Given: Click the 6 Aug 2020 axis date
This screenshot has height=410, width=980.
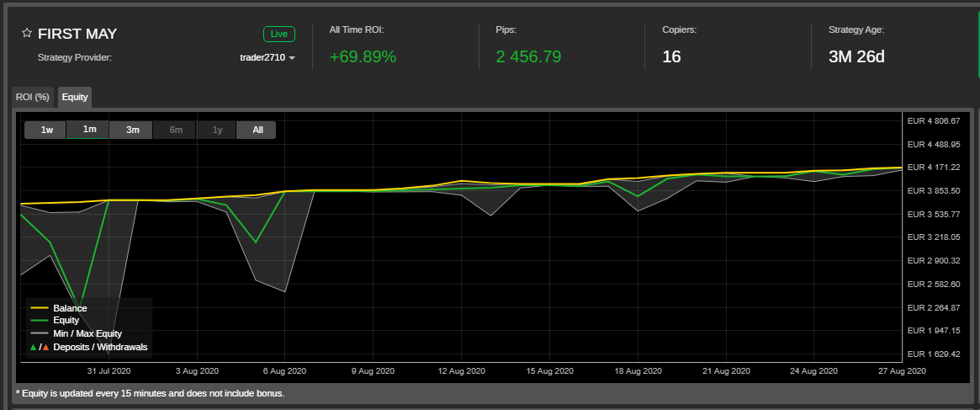Looking at the screenshot, I should (284, 371).
